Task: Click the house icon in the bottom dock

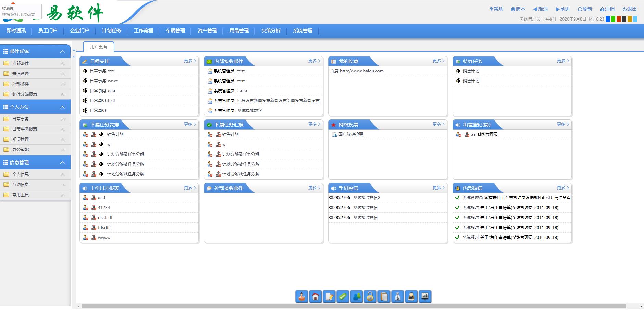Action: pyautogui.click(x=315, y=296)
